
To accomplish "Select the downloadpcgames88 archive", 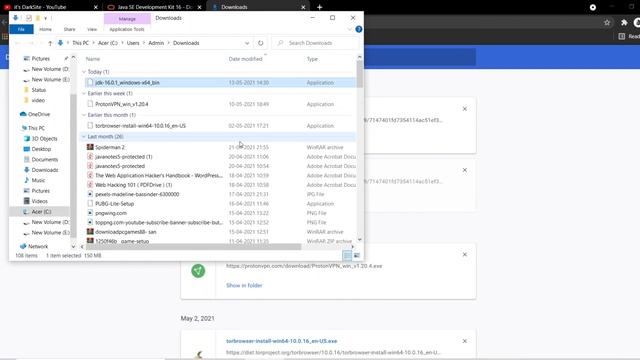I will (x=220, y=232).
